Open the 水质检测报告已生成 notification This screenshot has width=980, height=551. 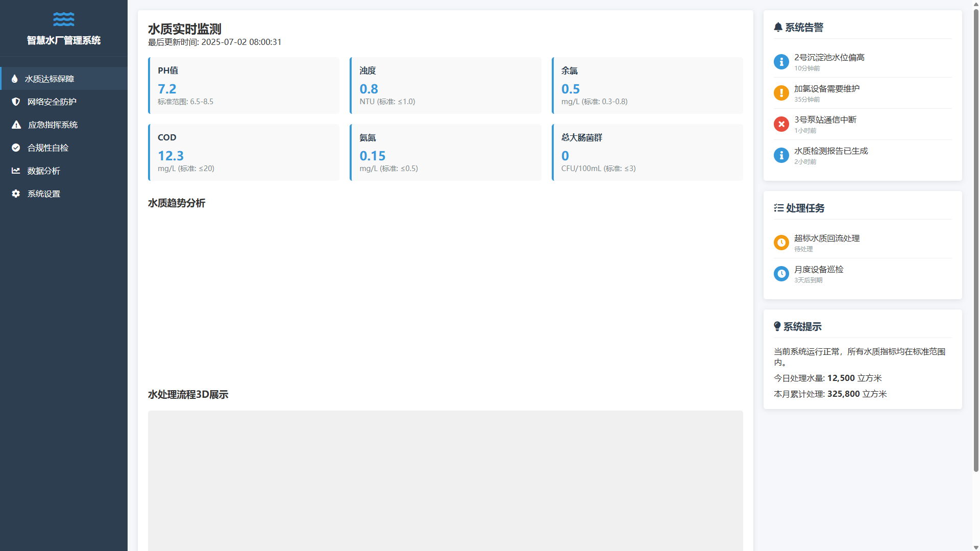[830, 151]
